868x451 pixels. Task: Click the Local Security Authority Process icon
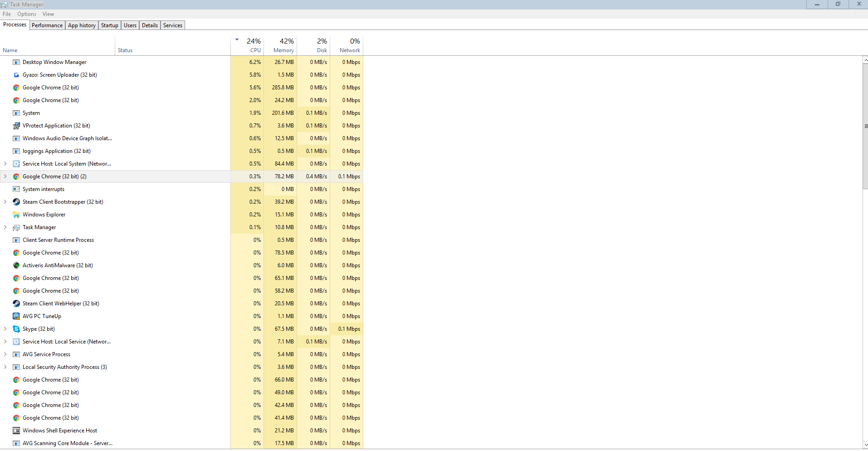(16, 367)
